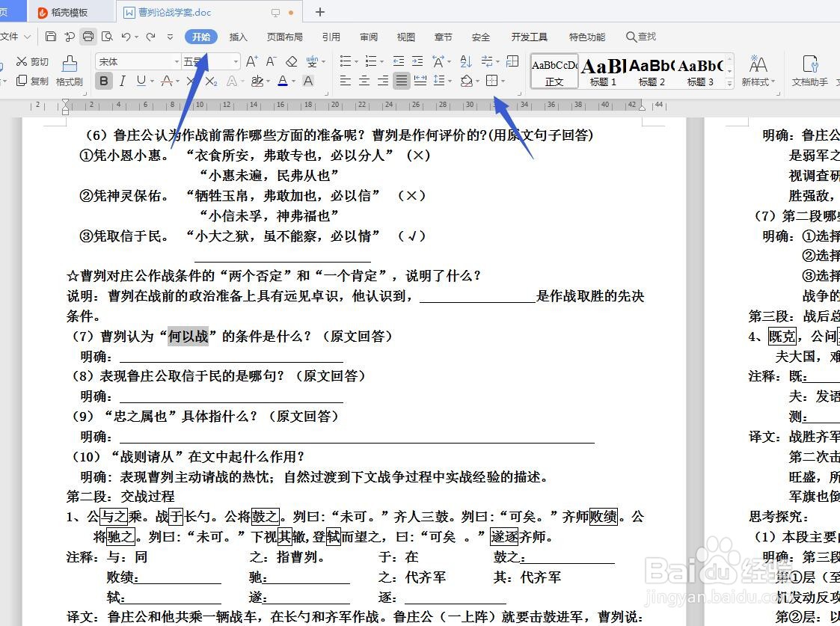Toggle bold formatting

[103, 81]
